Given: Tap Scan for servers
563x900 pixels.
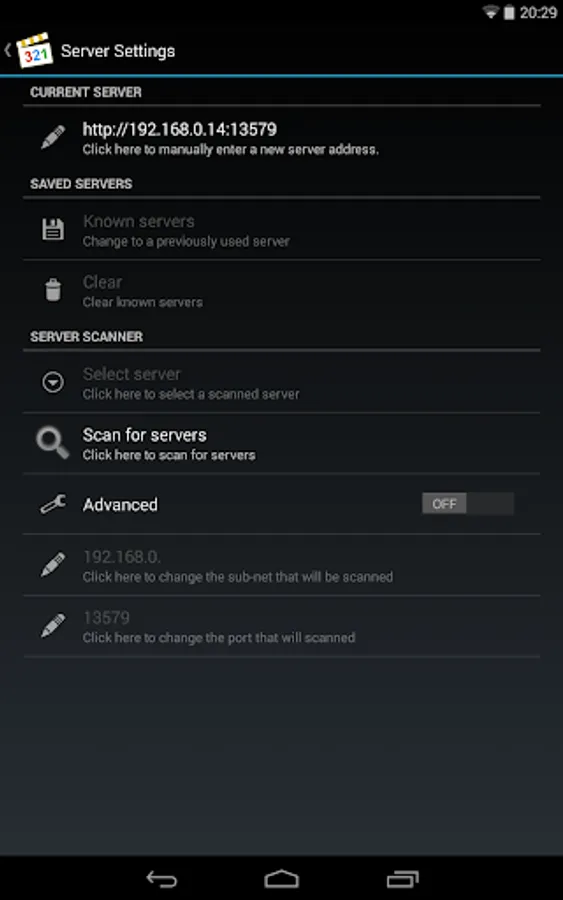Looking at the screenshot, I should tap(281, 444).
